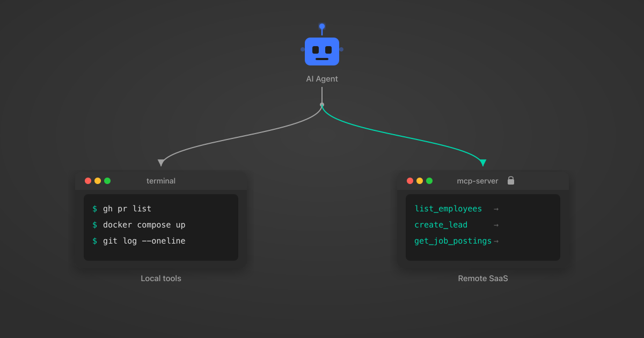Select the get_job_postings tool
Viewport: 644px width, 338px height.
coord(453,241)
